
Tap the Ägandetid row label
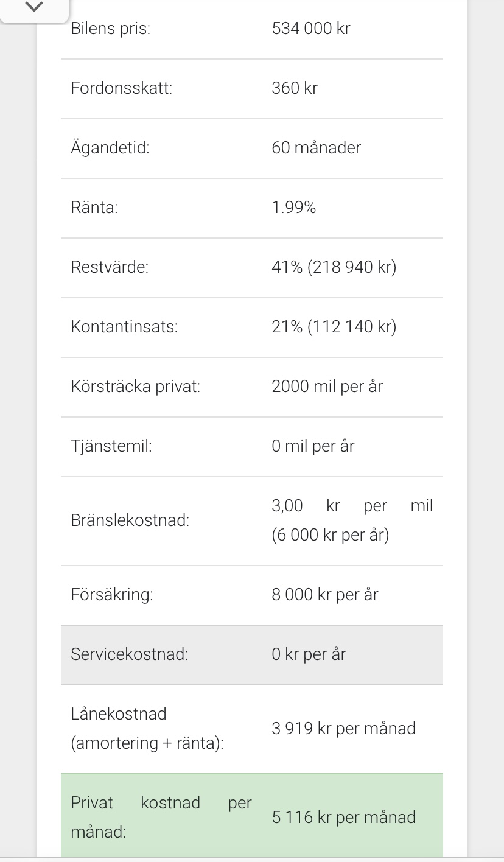click(x=110, y=148)
